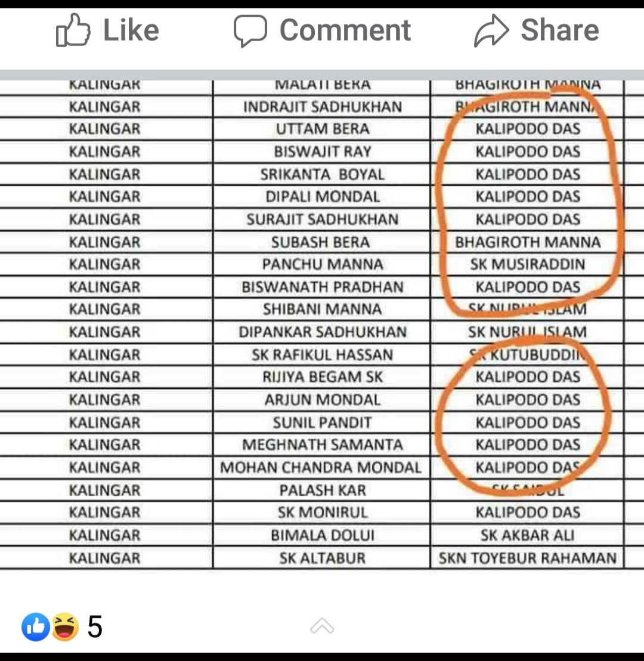Select the RIJIYA BEGAM SK cell
644x661 pixels.
pyautogui.click(x=323, y=377)
